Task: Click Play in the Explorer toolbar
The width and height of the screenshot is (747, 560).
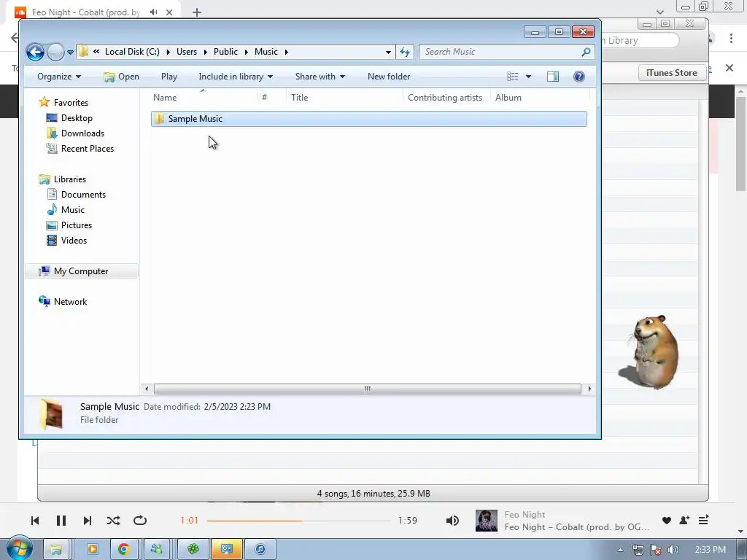Action: click(169, 77)
